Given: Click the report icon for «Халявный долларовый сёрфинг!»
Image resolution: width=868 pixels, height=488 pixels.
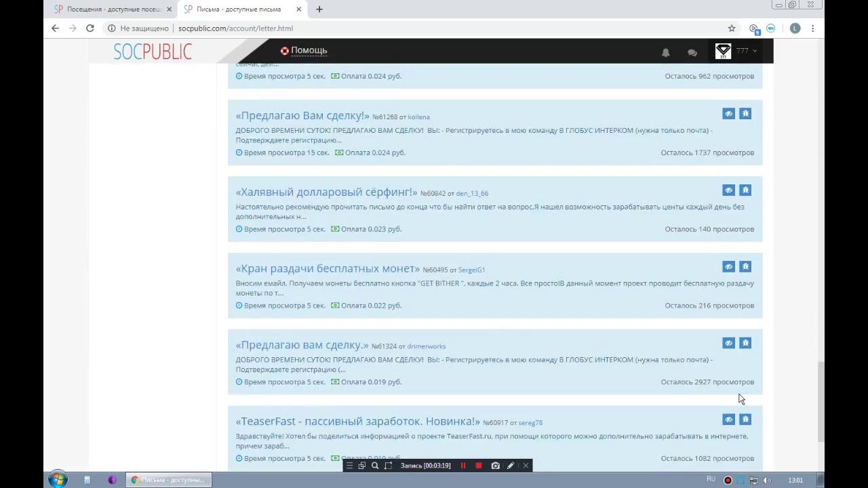Looking at the screenshot, I should [x=745, y=190].
